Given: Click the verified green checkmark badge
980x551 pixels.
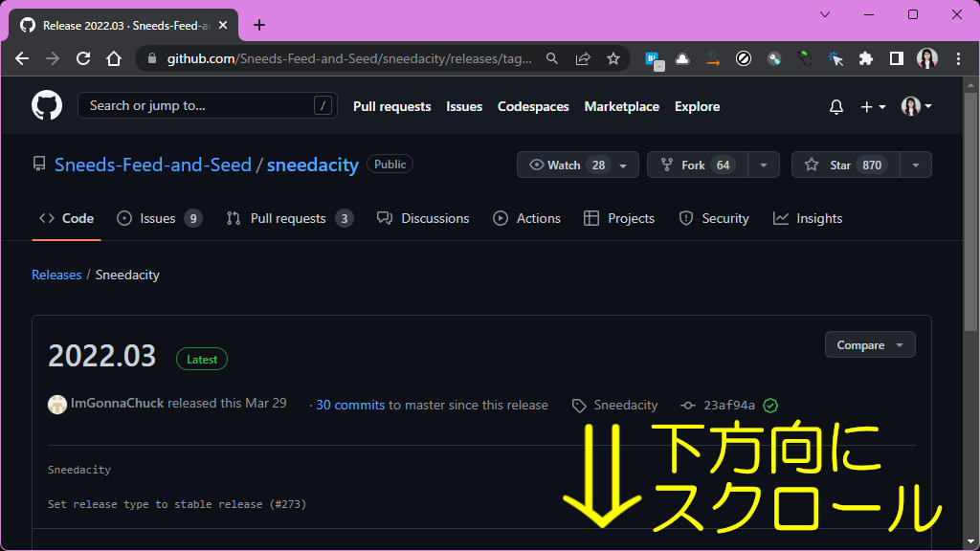Looking at the screenshot, I should [x=771, y=405].
